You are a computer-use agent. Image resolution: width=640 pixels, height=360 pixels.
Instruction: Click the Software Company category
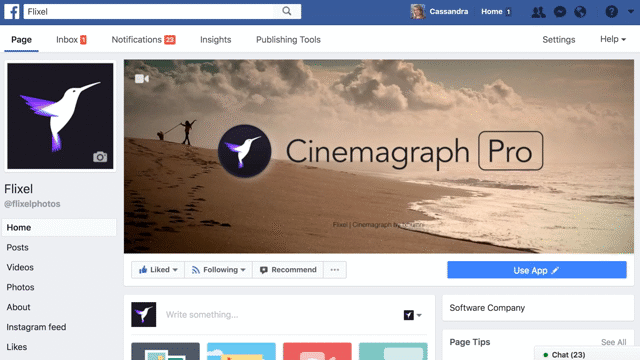487,308
